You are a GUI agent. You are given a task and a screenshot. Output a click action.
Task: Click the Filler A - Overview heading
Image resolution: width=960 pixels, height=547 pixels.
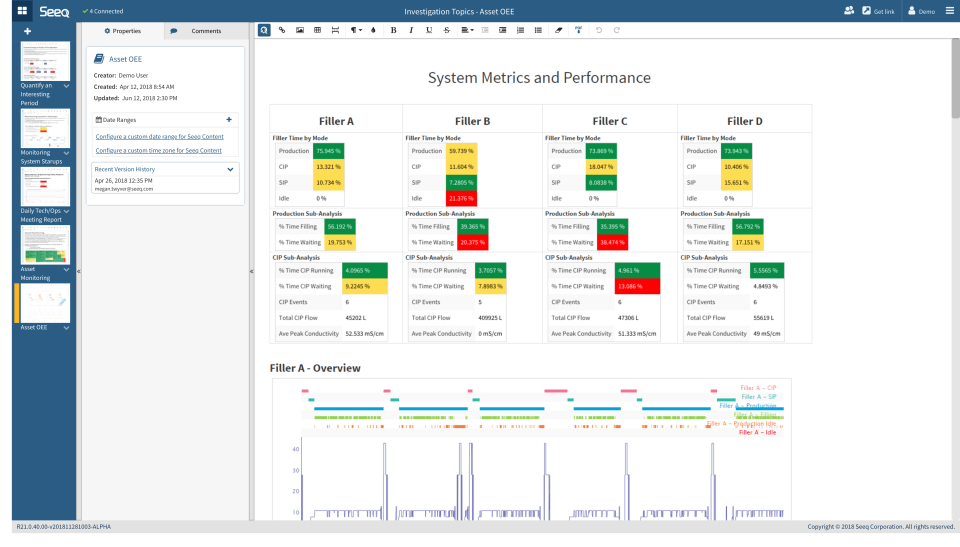coord(315,368)
